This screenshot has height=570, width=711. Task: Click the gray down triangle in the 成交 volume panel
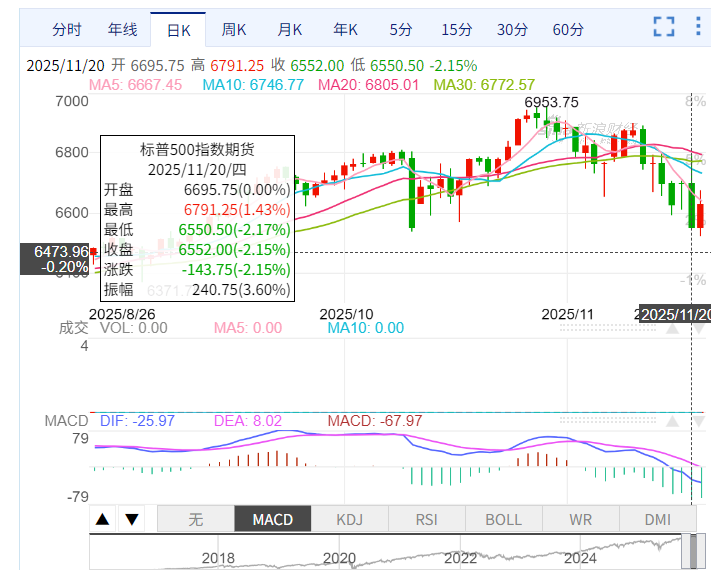[x=699, y=328]
